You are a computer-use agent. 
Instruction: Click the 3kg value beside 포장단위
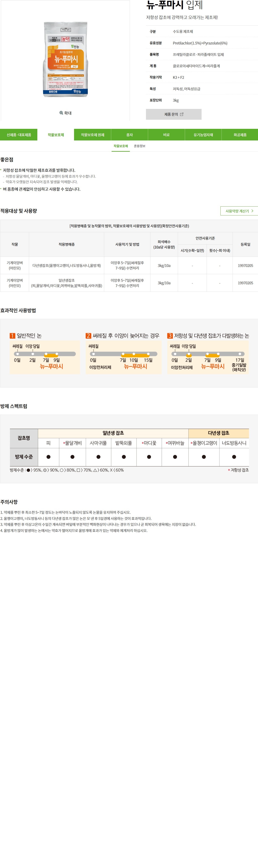pyautogui.click(x=176, y=100)
